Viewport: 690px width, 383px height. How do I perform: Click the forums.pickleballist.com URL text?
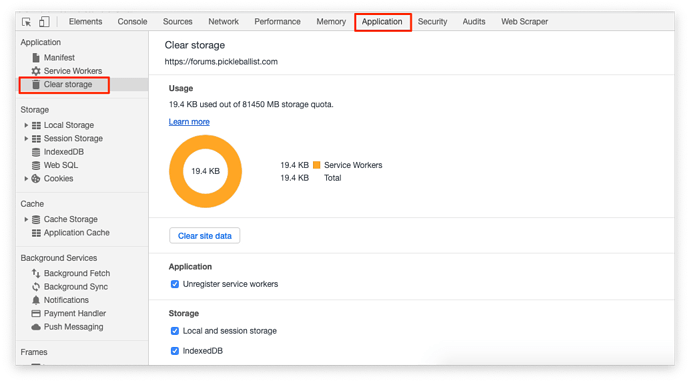pyautogui.click(x=221, y=62)
